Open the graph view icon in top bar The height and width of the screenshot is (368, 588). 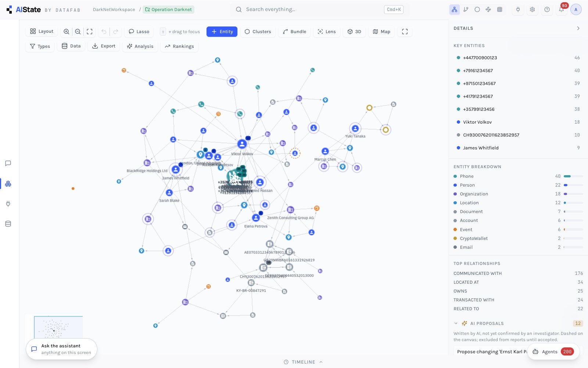click(x=455, y=10)
